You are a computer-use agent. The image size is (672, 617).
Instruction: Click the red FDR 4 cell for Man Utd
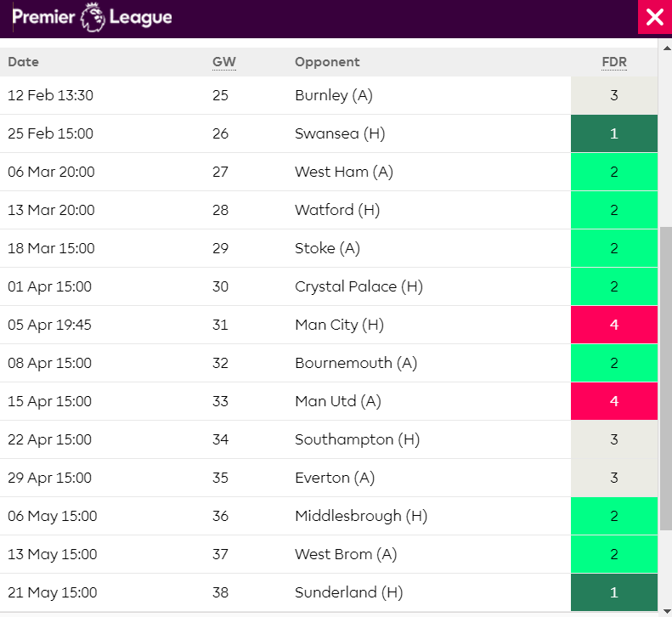coord(614,401)
